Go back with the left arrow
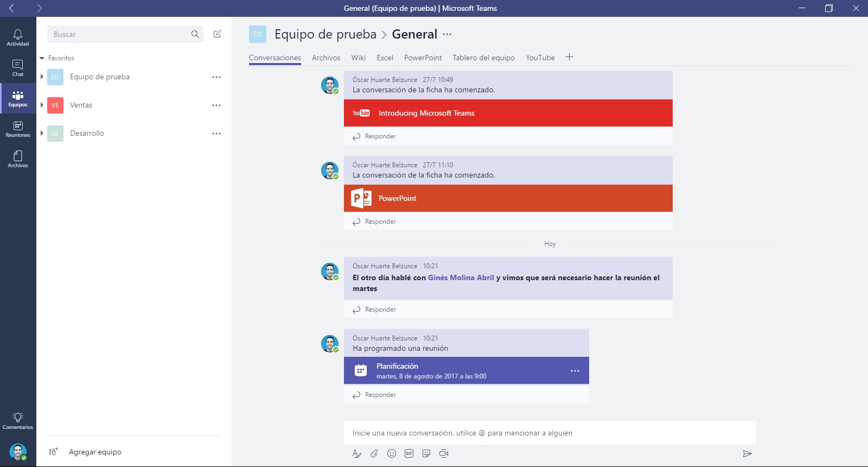Screen dimensions: 868x467 11,8
